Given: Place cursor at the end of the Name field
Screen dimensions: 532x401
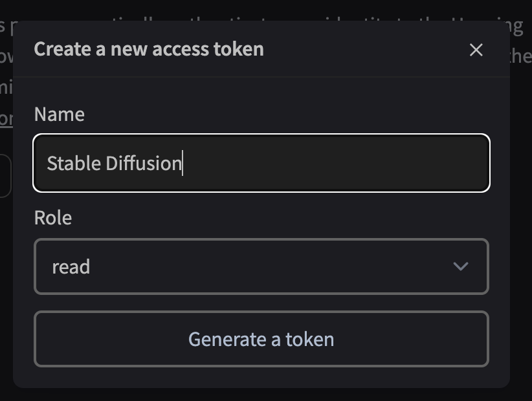Looking at the screenshot, I should pos(183,163).
